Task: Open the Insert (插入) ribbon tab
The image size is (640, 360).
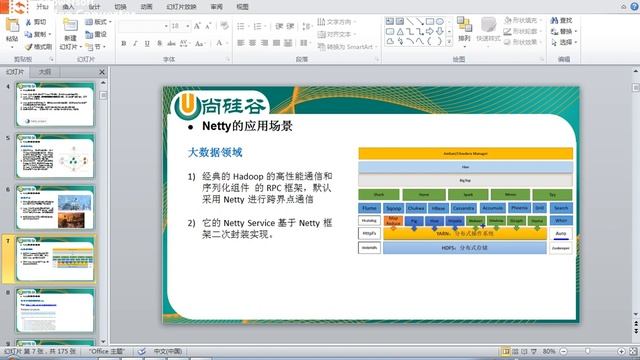Action: 68,7
